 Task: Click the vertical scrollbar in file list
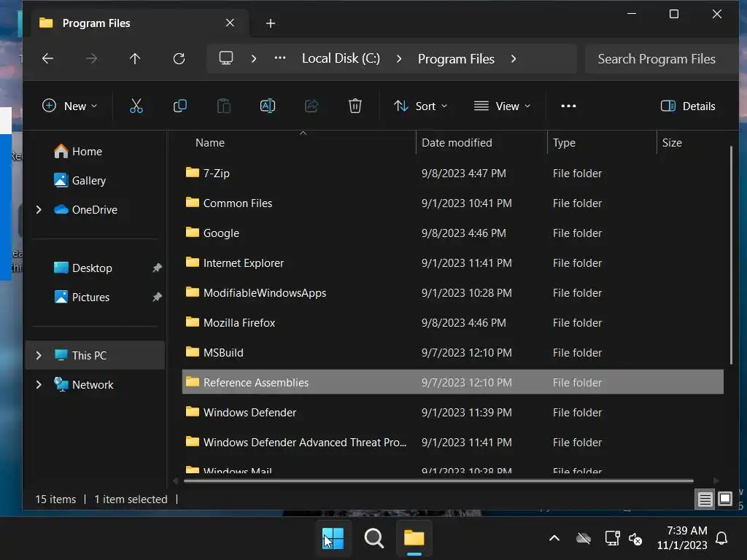coord(731,255)
